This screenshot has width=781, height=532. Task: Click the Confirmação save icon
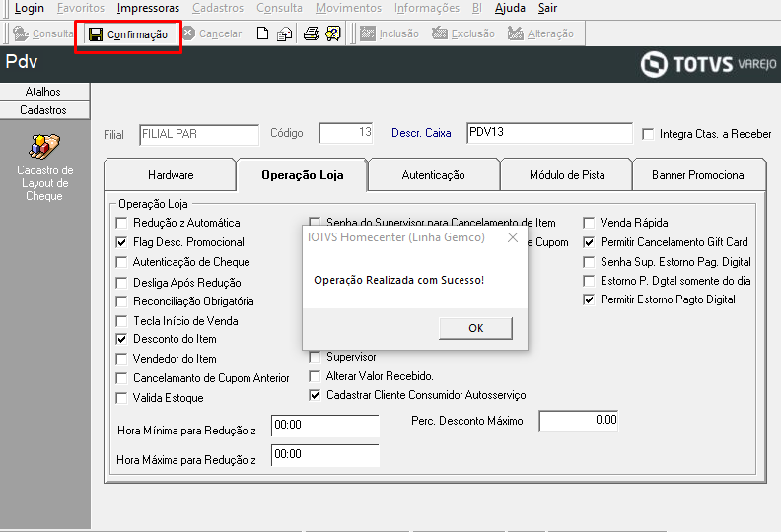click(95, 34)
